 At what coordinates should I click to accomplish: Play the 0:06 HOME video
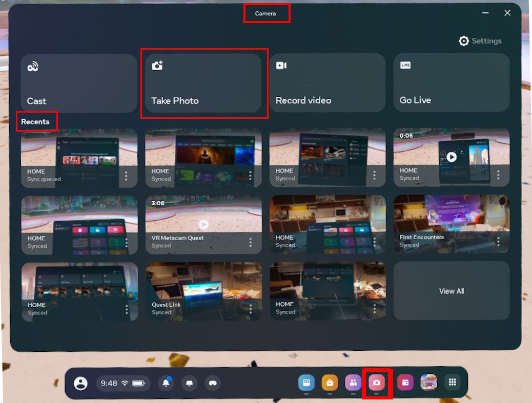pyautogui.click(x=451, y=157)
